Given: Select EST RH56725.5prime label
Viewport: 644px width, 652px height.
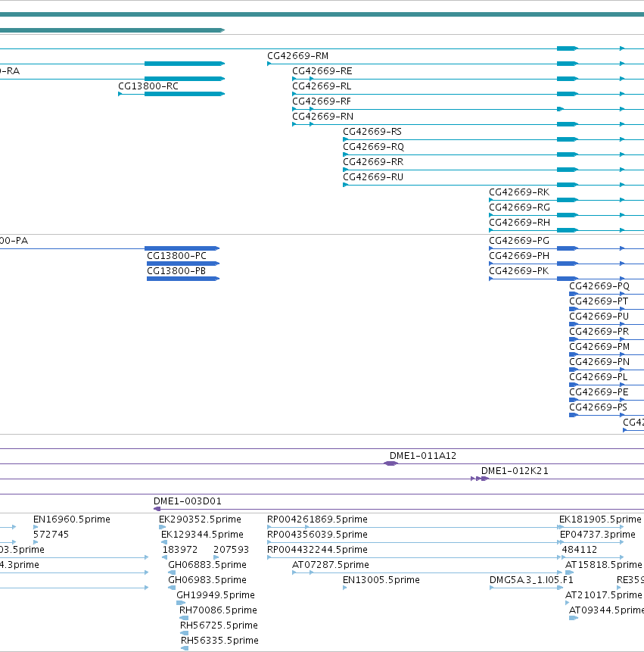Looking at the screenshot, I should click(219, 625).
